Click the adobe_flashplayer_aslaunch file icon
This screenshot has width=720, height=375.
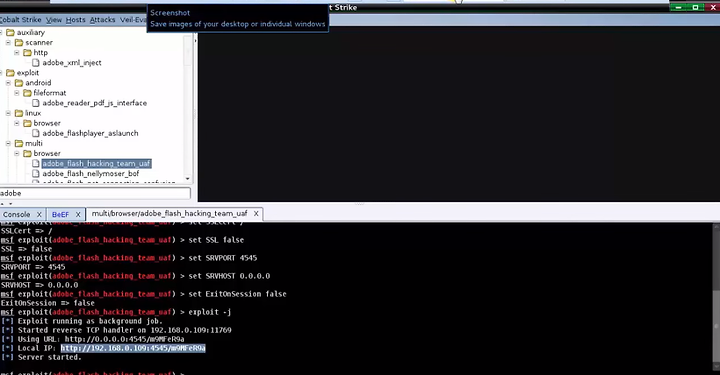[x=35, y=134]
